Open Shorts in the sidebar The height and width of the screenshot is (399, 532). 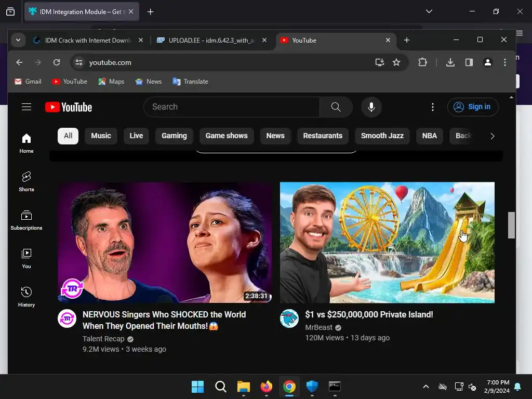click(x=26, y=181)
